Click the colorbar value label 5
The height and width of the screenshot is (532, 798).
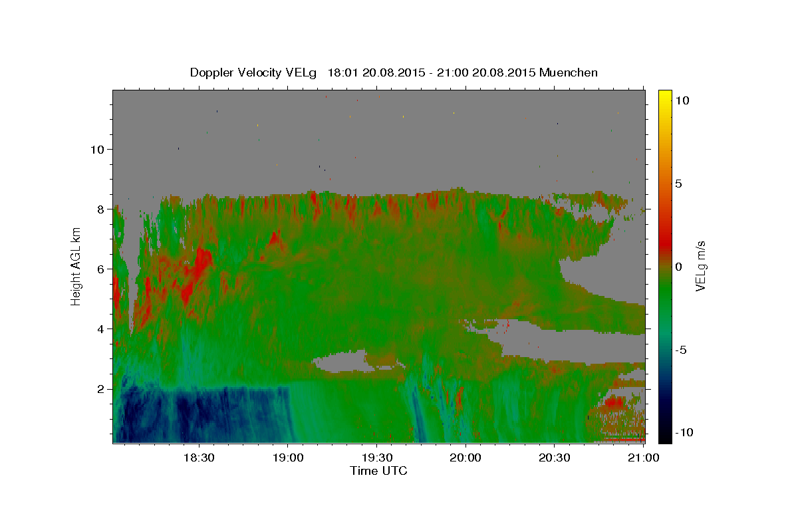pyautogui.click(x=678, y=184)
